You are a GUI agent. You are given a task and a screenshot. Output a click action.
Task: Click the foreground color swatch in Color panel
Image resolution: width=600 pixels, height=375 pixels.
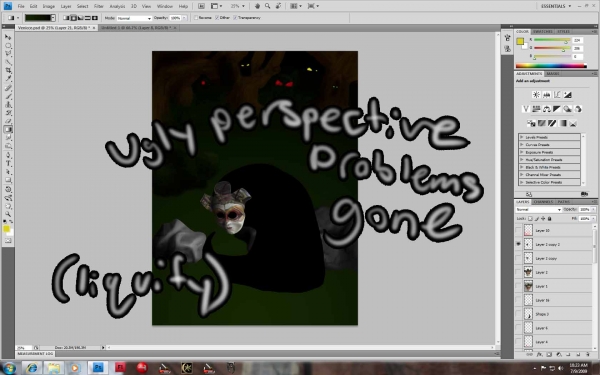520,41
